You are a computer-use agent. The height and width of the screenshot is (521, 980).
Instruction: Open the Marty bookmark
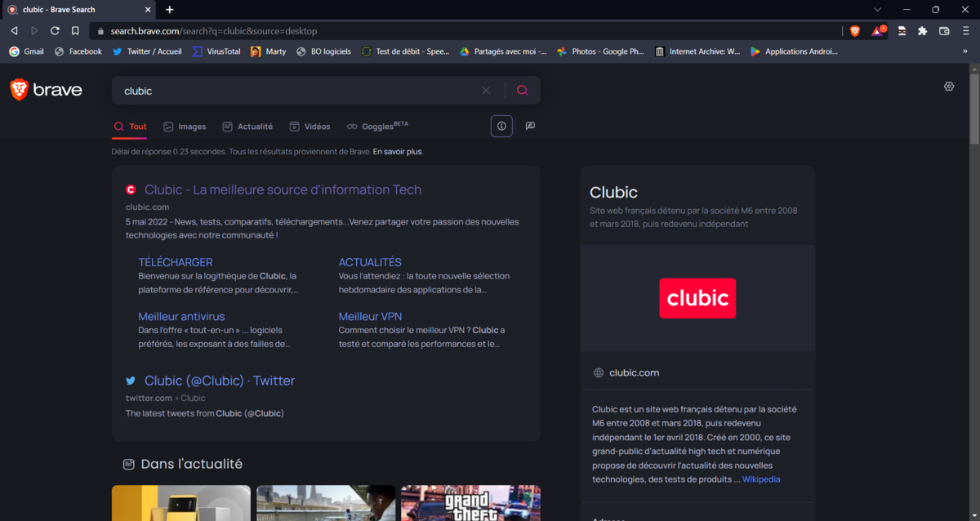[269, 51]
